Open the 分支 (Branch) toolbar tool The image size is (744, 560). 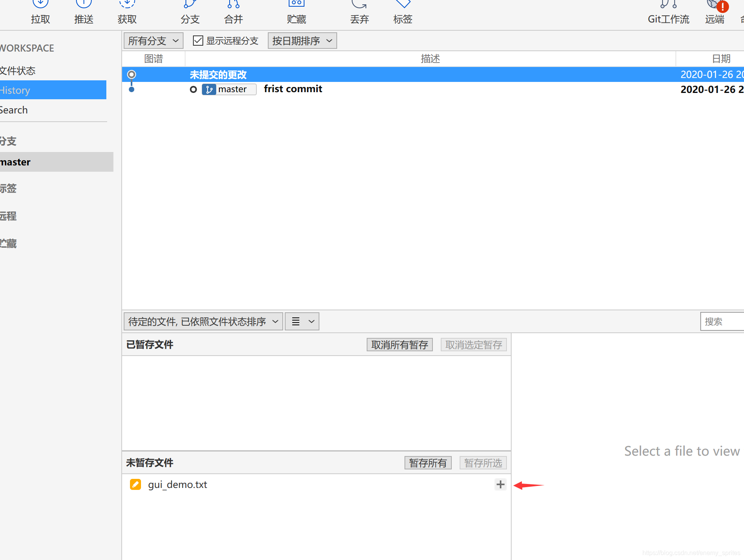(x=190, y=12)
